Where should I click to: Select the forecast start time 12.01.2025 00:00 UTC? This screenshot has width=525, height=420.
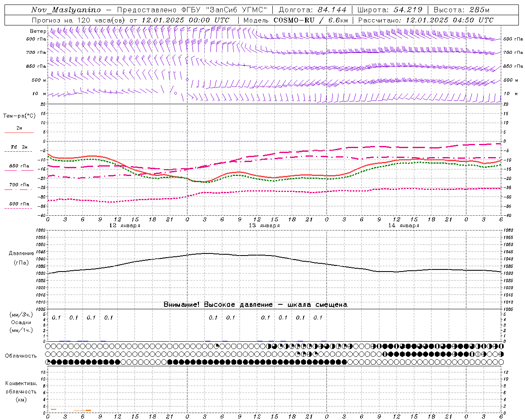pyautogui.click(x=185, y=20)
